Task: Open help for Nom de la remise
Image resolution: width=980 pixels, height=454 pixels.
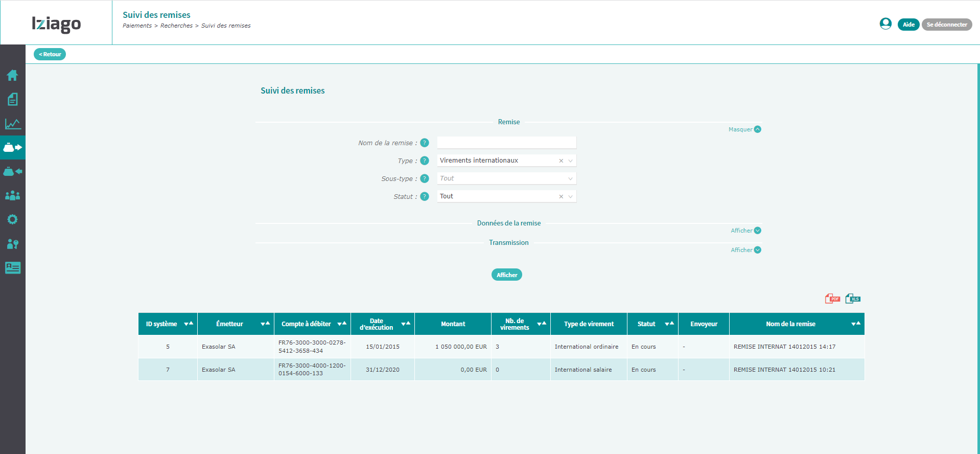Action: (x=425, y=143)
